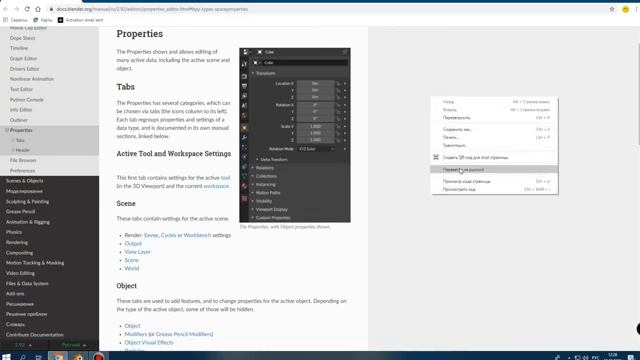The height and width of the screenshot is (360, 640).
Task: Choose Перезагрузить in the context menu
Action: 494,118
